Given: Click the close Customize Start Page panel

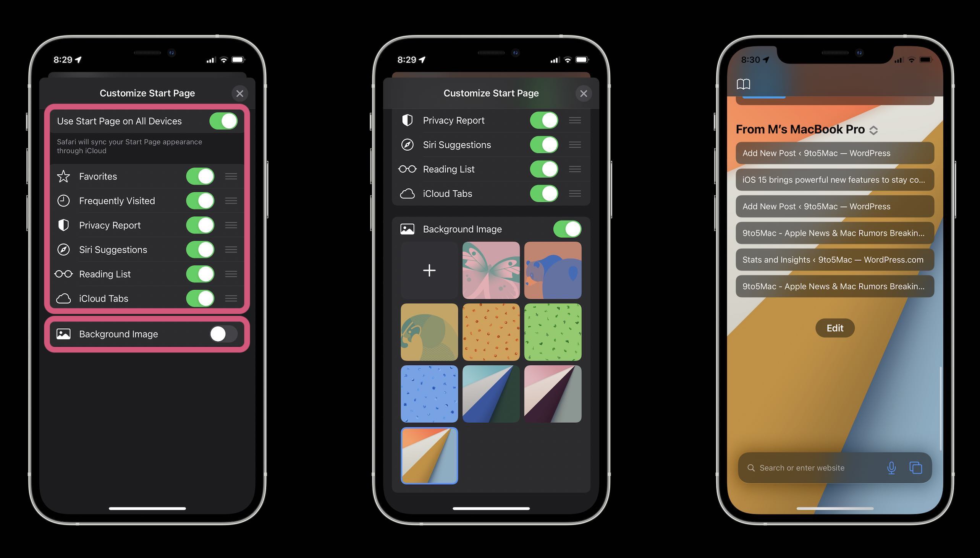Looking at the screenshot, I should 239,93.
